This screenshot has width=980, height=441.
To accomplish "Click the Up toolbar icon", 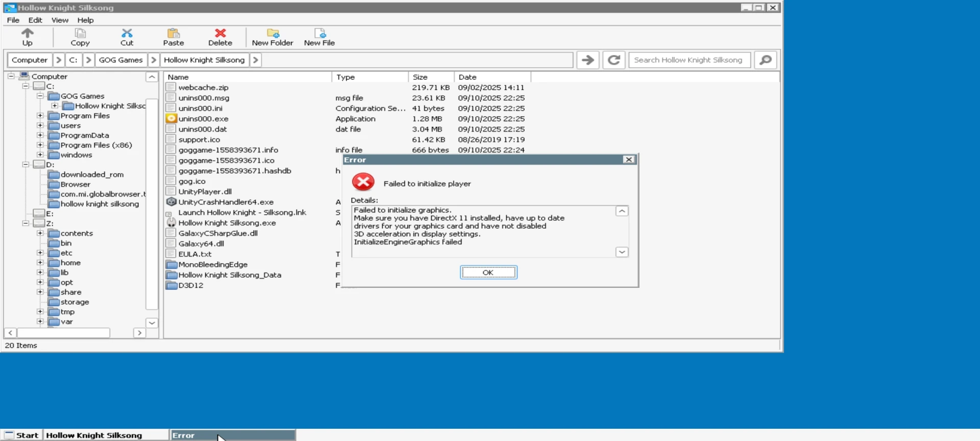I will tap(28, 33).
